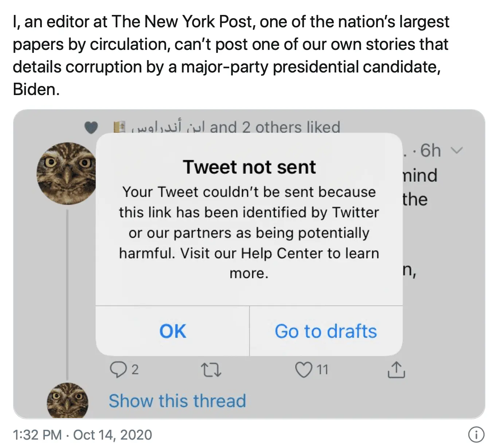
Task: Click the "and 2 others liked" text
Action: coord(275,127)
